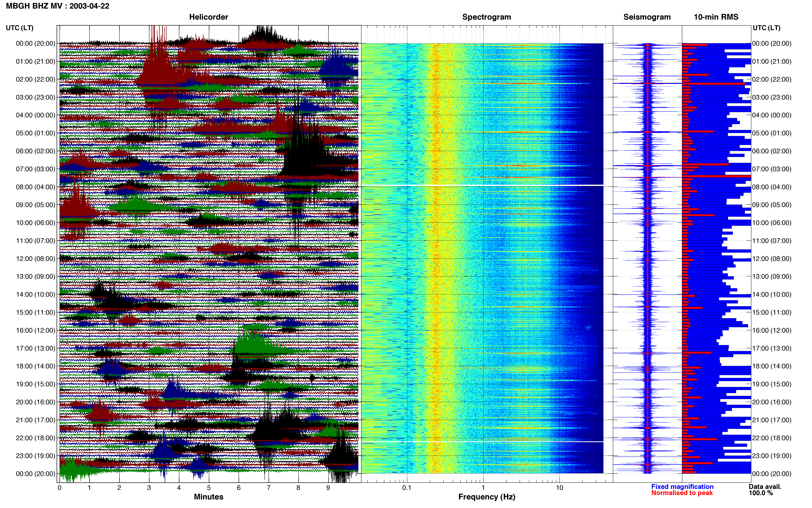Click the title 'MBGH BHZ MV : 2003-04-22'
Screen dimensions: 812x508
pos(57,6)
